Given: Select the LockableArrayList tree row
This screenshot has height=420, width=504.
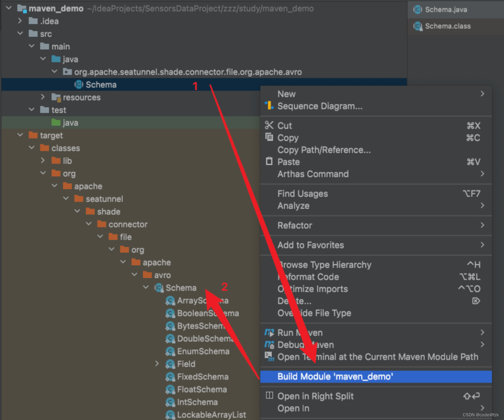Looking at the screenshot, I should coord(131,414).
